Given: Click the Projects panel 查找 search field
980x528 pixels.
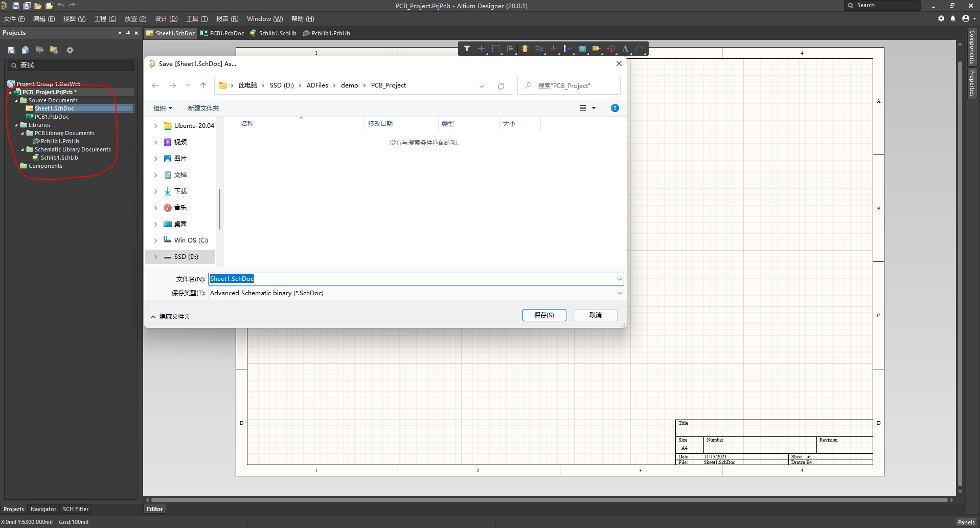Looking at the screenshot, I should point(71,65).
